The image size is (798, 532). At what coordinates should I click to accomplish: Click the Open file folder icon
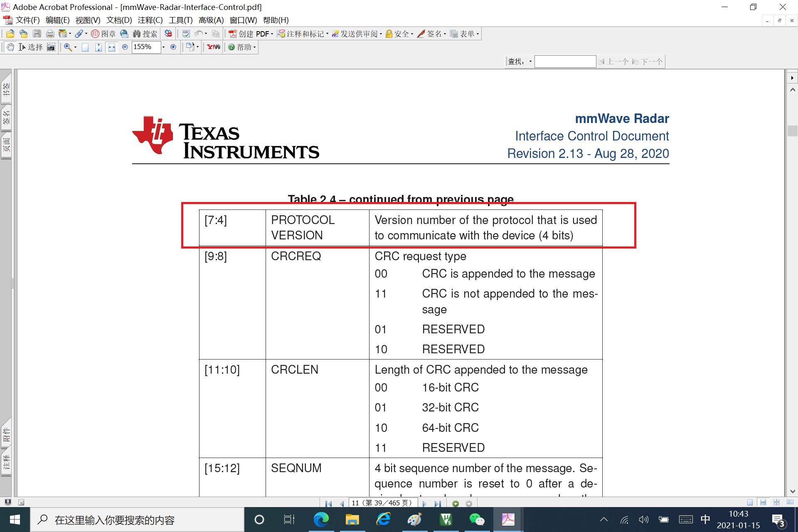tap(10, 34)
